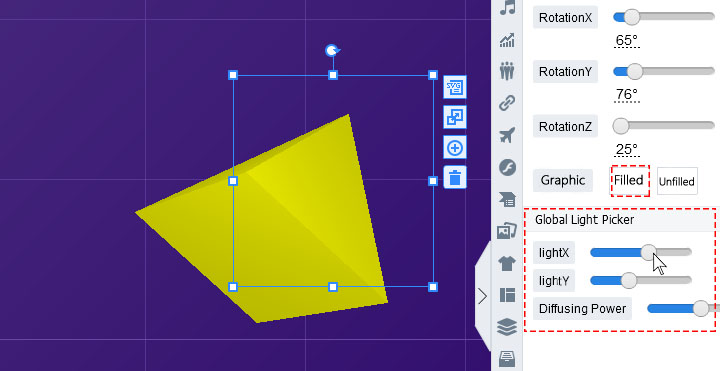The height and width of the screenshot is (371, 720).
Task: Open the chain link sidebar panel
Action: (507, 103)
